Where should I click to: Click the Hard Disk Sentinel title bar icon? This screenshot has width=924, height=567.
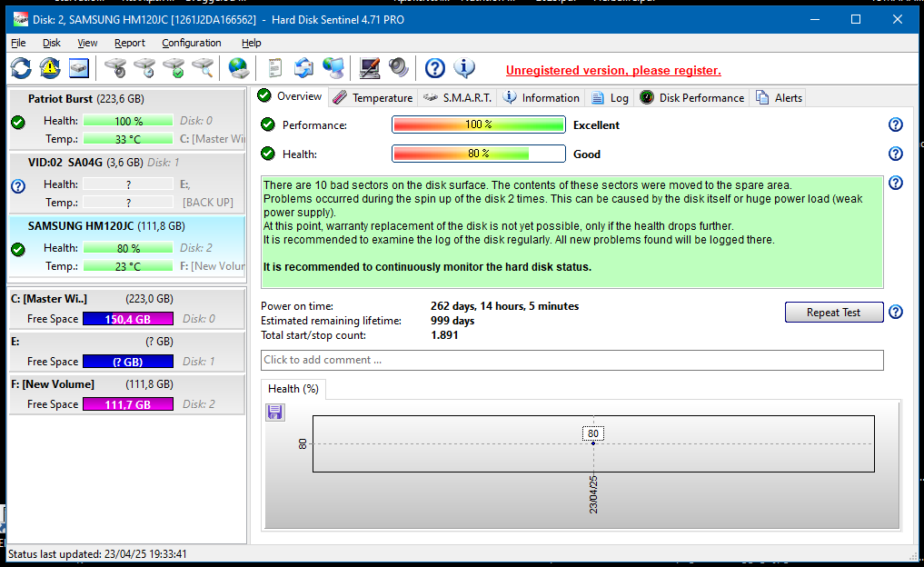pos(20,19)
